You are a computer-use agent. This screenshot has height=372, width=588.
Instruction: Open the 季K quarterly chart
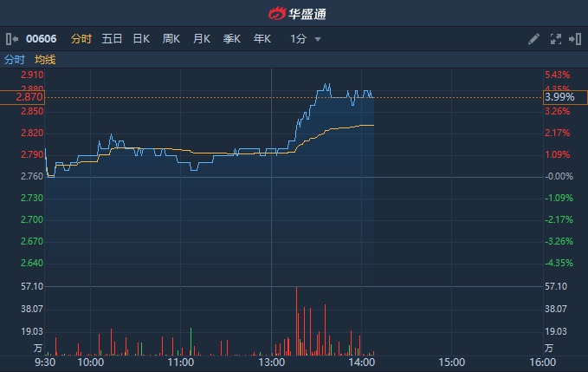point(232,39)
